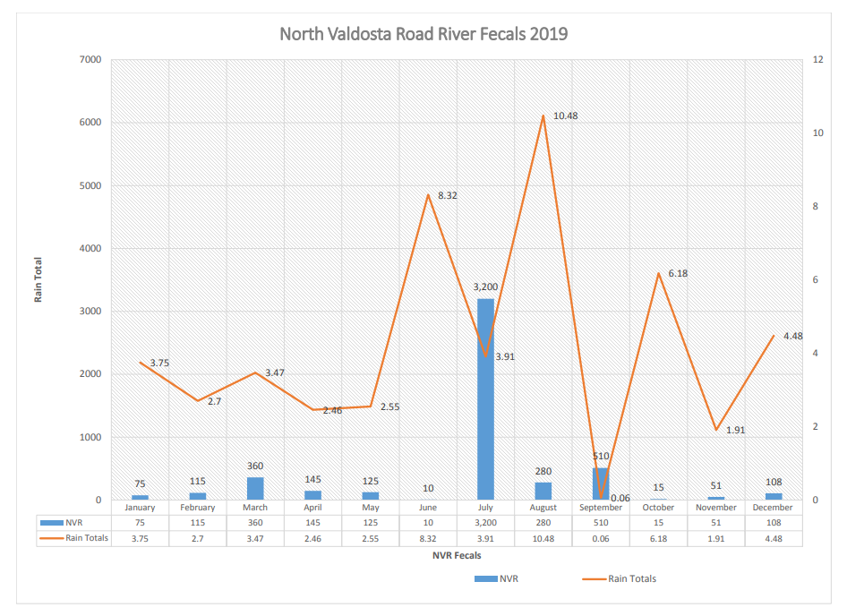Click the 4.48 data label at the December point
Screen dimensions: 847x616
click(x=793, y=337)
